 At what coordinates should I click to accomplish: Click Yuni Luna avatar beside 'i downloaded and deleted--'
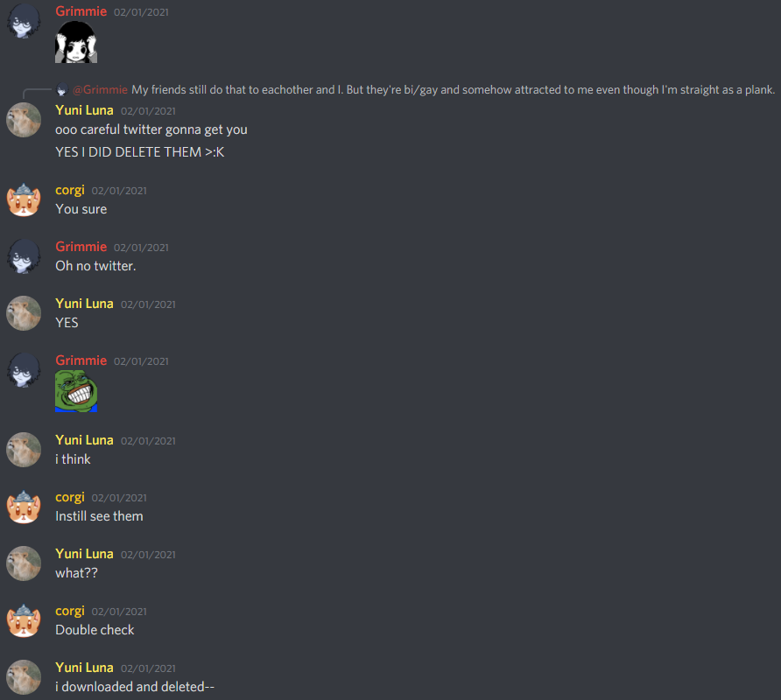24,677
